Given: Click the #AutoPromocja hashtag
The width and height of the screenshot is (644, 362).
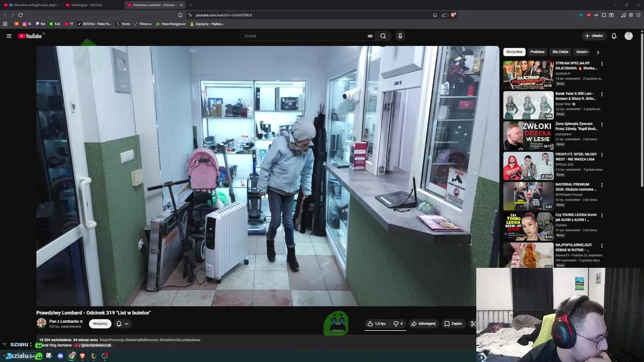Looking at the screenshot, I should (112, 340).
